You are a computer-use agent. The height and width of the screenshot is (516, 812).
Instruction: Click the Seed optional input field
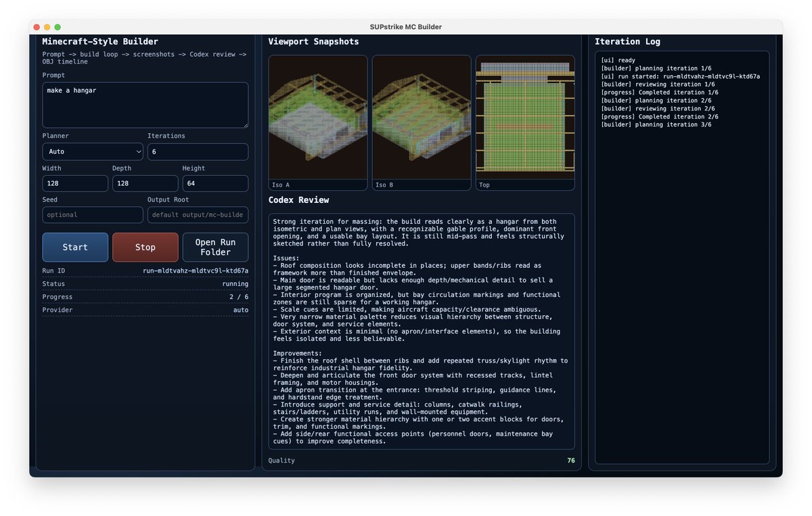pos(93,214)
